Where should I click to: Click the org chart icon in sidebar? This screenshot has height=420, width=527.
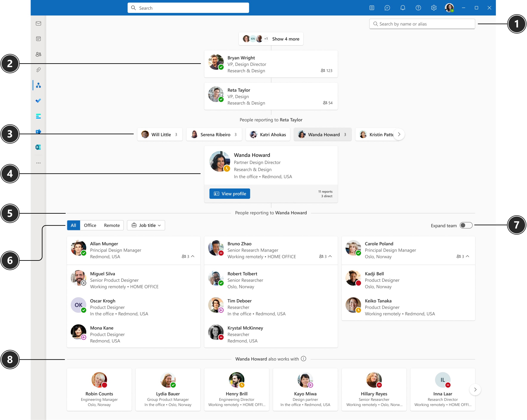click(x=39, y=85)
